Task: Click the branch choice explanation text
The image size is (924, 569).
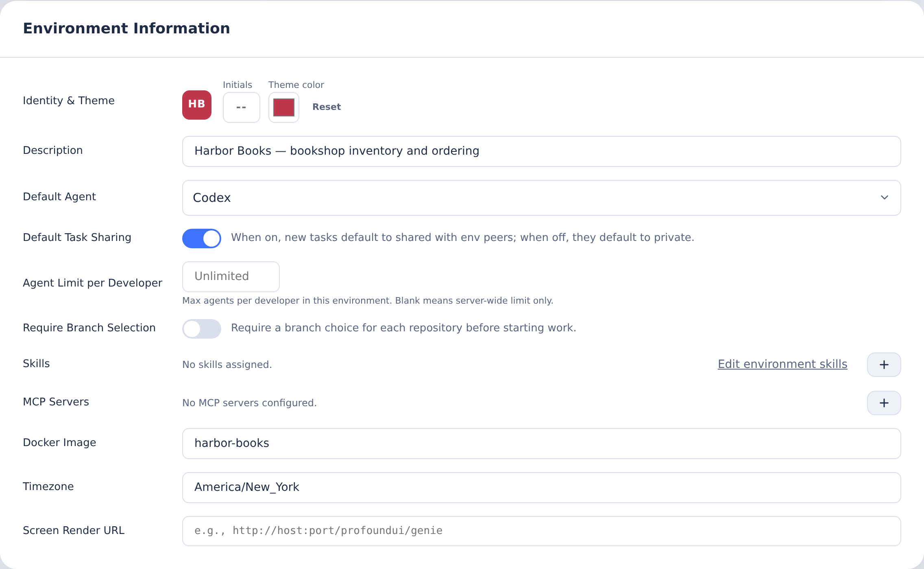Action: pyautogui.click(x=403, y=328)
